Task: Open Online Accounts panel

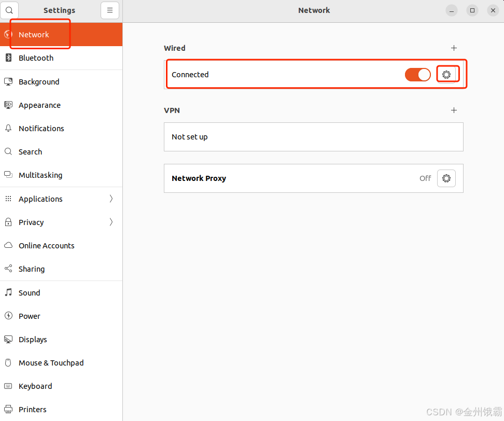Action: (x=61, y=246)
